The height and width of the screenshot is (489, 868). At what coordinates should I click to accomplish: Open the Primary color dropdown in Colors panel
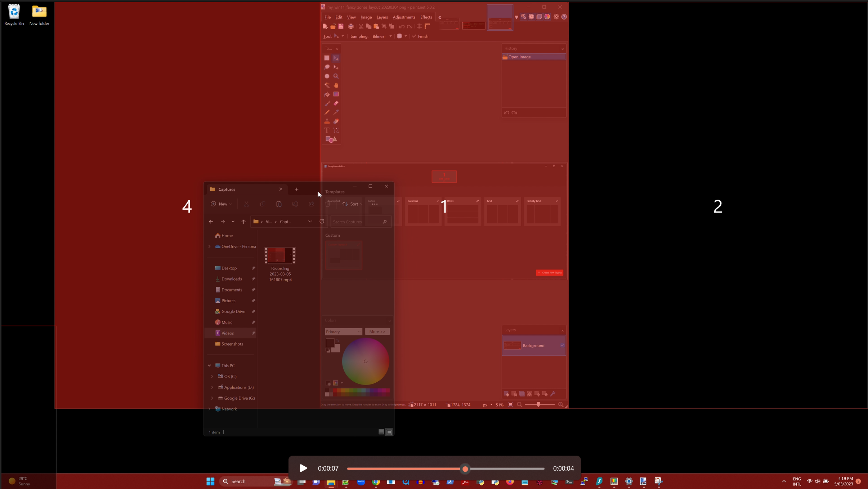[343, 331]
